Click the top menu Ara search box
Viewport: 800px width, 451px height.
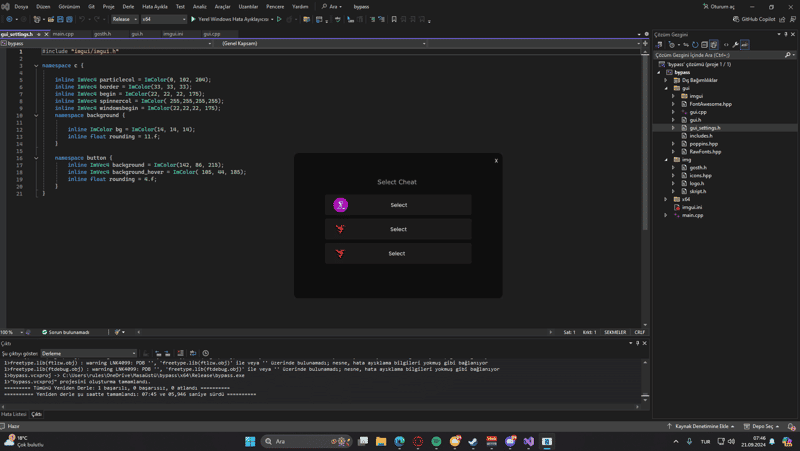332,7
